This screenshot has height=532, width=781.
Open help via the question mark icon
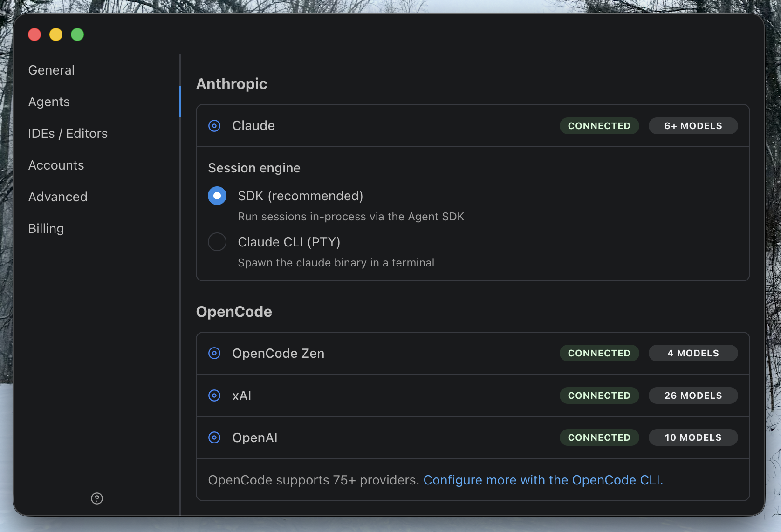[97, 498]
